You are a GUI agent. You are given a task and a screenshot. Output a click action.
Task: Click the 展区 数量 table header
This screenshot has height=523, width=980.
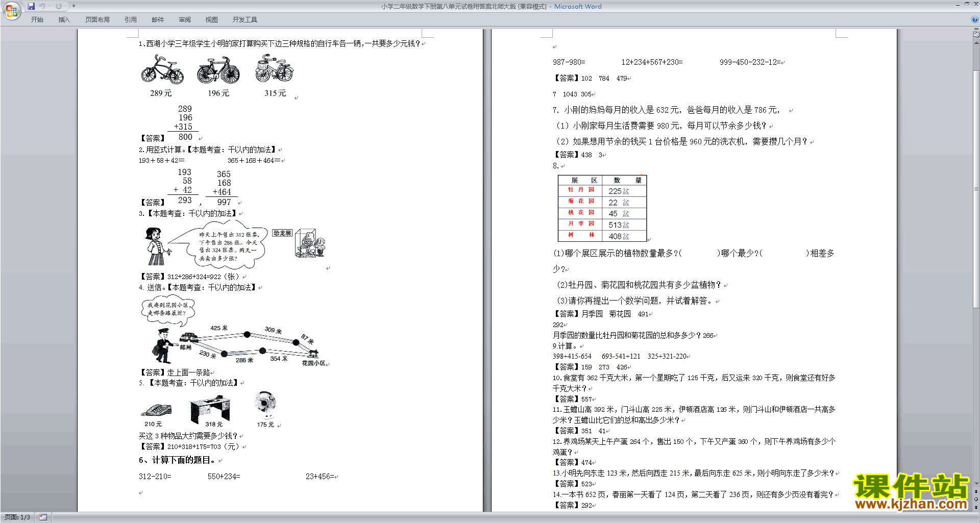(x=602, y=180)
